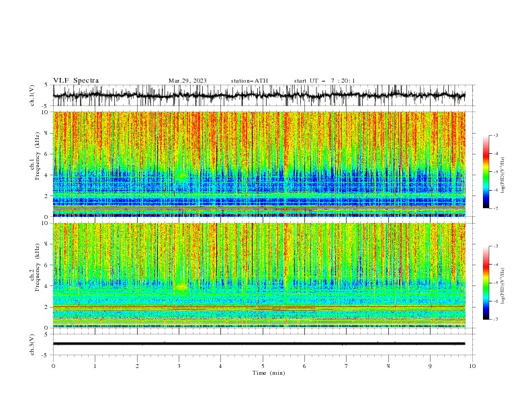Click the ch.2 spectrogram color scale bar
Image resolution: width=532 pixels, height=411 pixels.
click(486, 283)
